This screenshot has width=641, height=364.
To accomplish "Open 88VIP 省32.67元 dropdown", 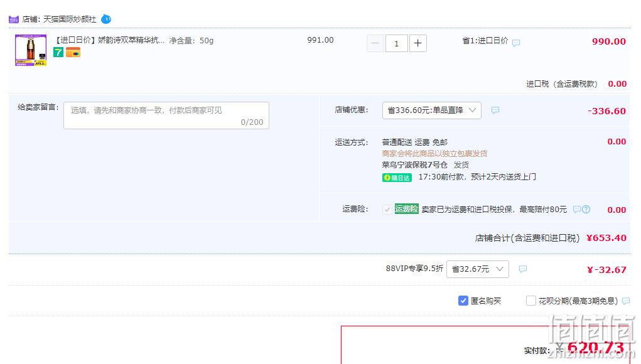I will point(478,269).
